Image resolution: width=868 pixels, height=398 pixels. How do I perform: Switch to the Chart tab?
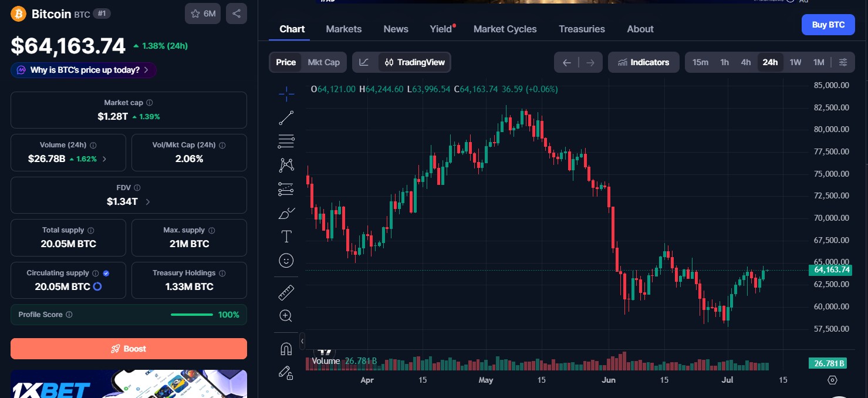click(292, 29)
